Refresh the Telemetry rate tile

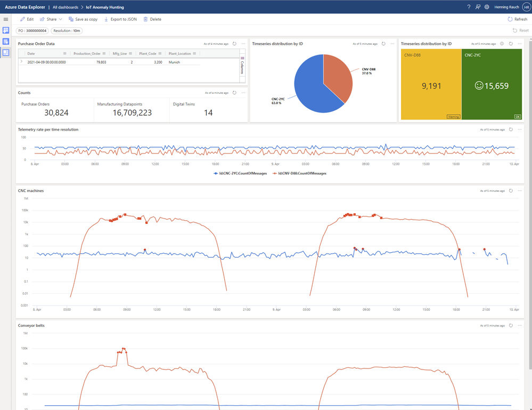point(511,130)
